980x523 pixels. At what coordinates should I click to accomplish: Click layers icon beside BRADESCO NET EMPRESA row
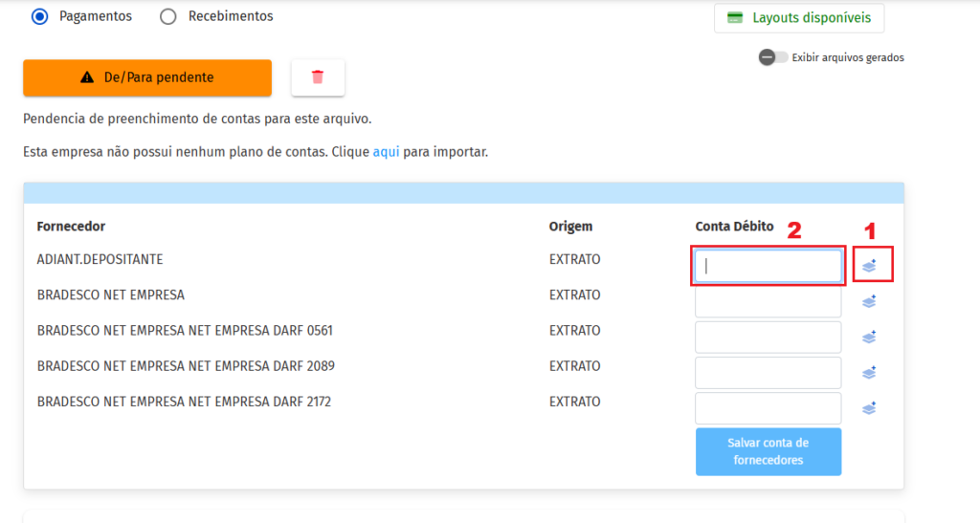869,301
